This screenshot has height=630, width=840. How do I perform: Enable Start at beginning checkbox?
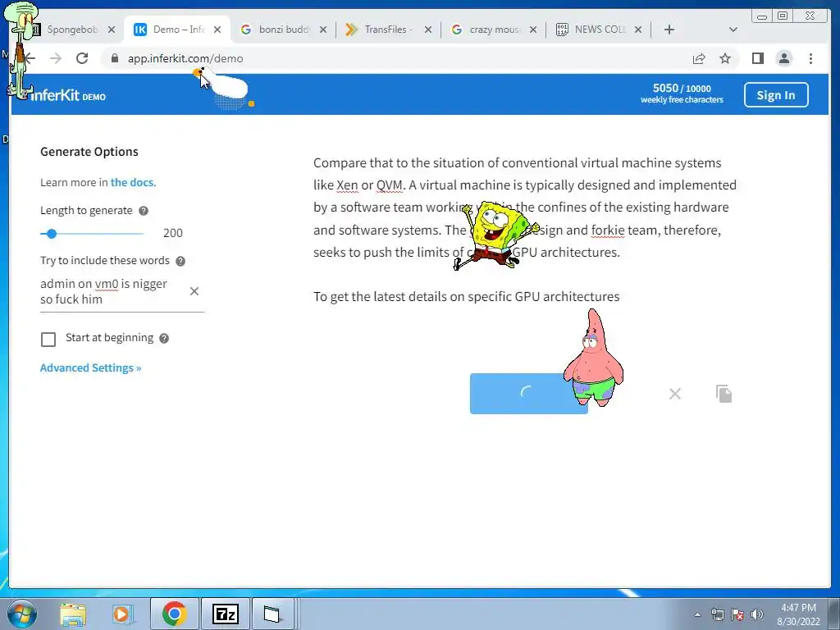[48, 339]
